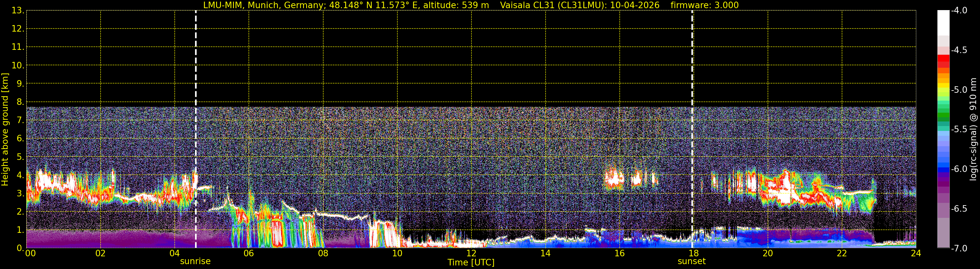Click the 'sunset' label below the axis
980x269 pixels.
(691, 262)
